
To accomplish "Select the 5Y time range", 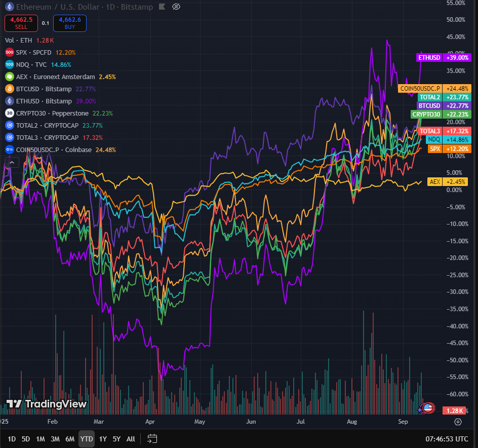I will [116, 439].
